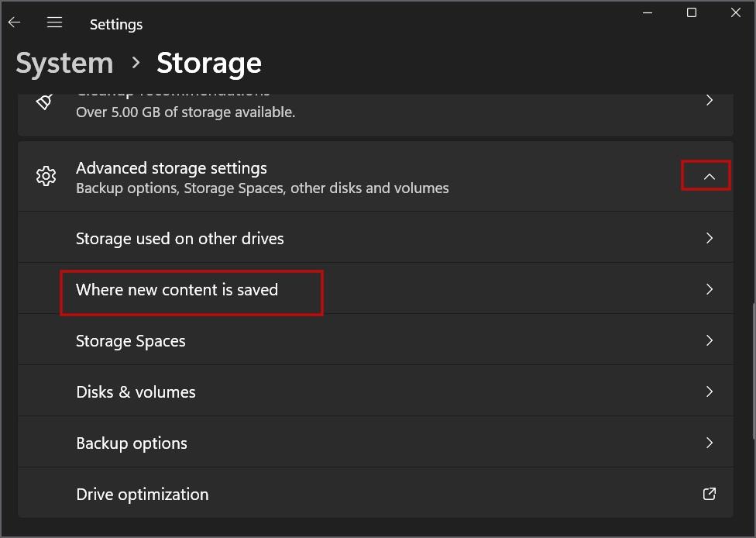Open Where new content is saved
The image size is (756, 538).
[x=376, y=289]
